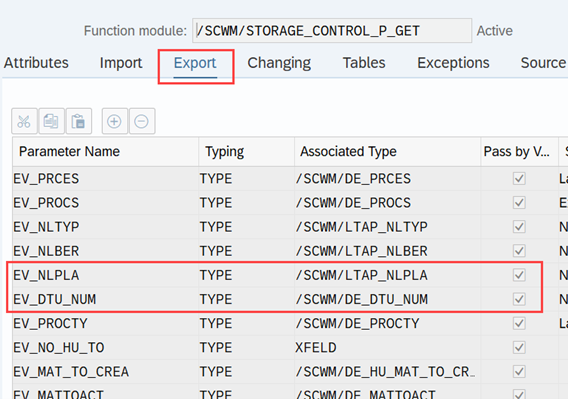Select the EV_PRCES parameter name cell
This screenshot has height=399, width=568.
[105, 179]
